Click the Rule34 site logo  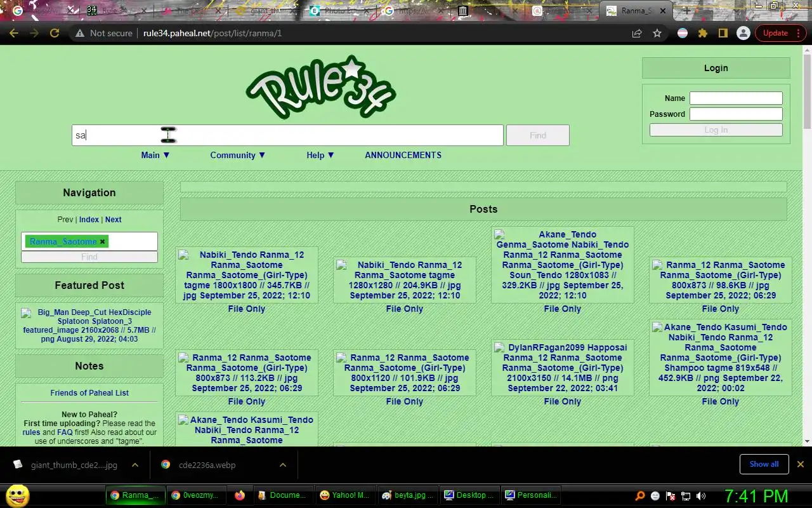click(x=320, y=87)
